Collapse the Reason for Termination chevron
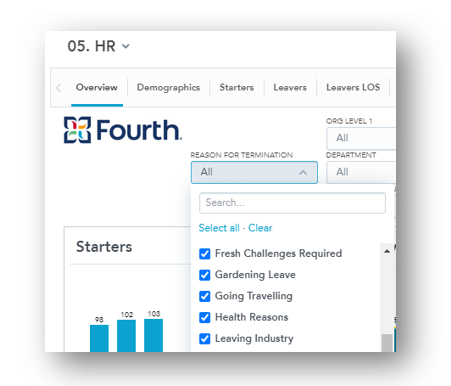 click(303, 172)
